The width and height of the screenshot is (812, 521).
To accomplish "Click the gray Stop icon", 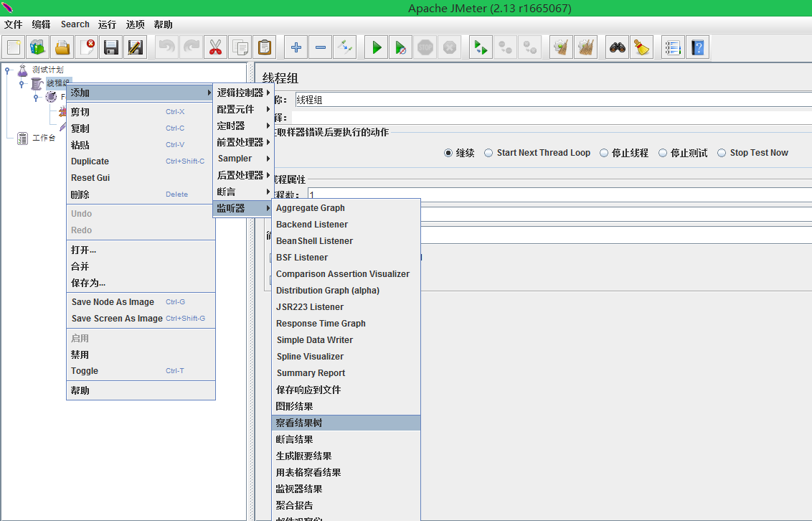I will [x=425, y=47].
